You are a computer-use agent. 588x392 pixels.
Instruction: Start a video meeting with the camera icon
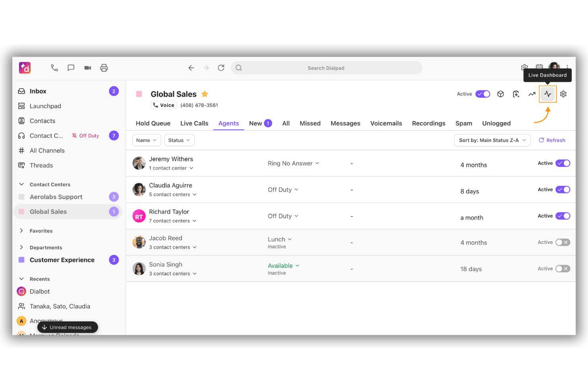[x=88, y=68]
